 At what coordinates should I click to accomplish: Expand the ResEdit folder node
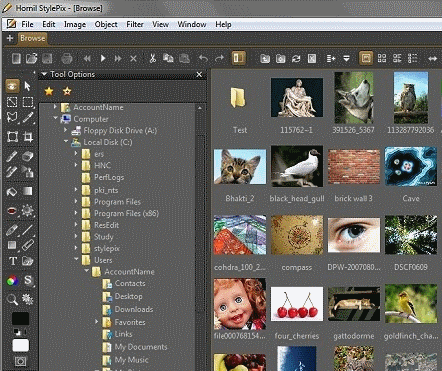click(x=76, y=225)
